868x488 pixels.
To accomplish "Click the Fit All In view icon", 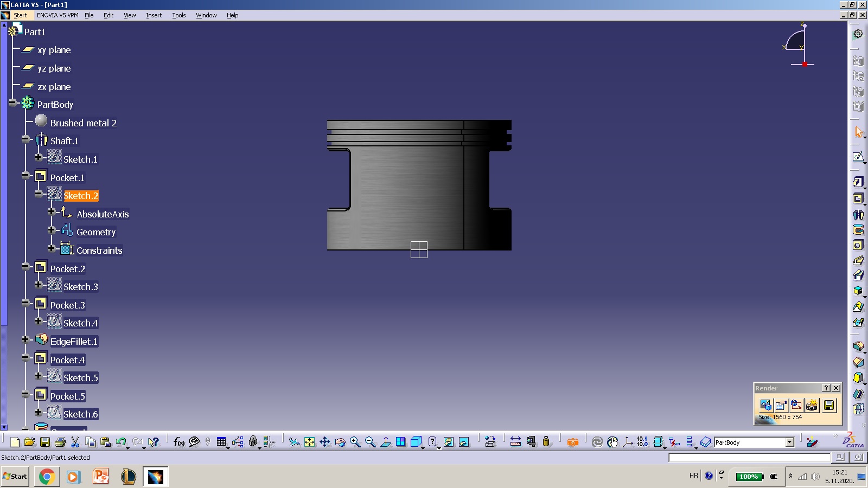I will pyautogui.click(x=309, y=442).
